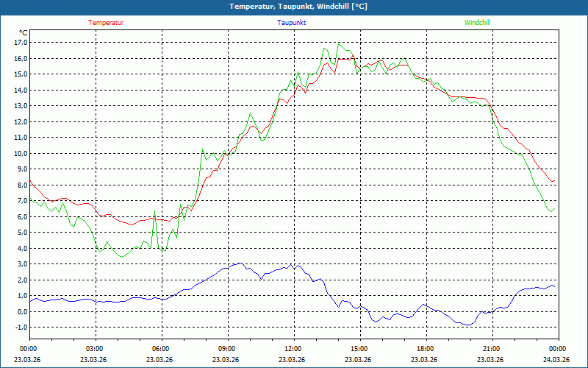Click the blue Taupunkt legend label

point(292,23)
